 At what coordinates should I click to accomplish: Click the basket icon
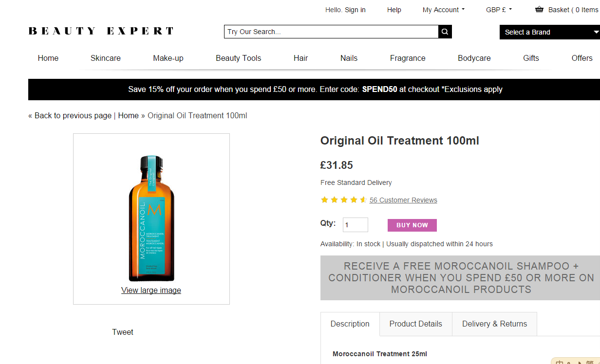click(x=539, y=9)
